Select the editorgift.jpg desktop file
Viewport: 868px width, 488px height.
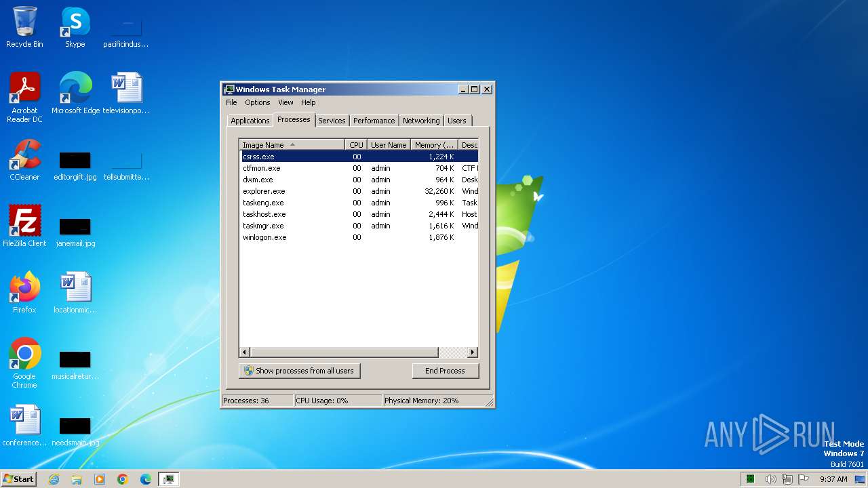75,166
